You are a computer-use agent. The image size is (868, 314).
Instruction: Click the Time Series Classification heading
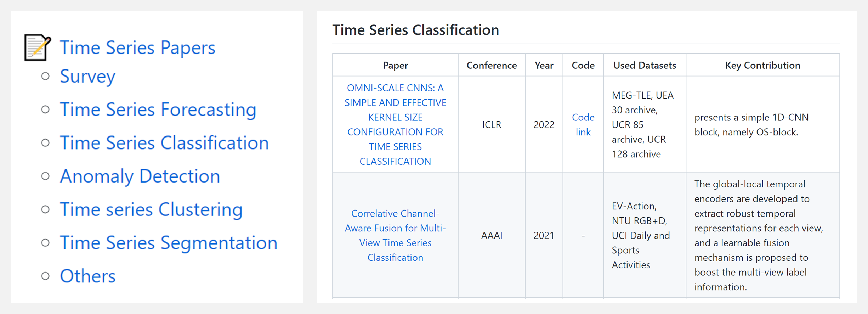tap(415, 30)
